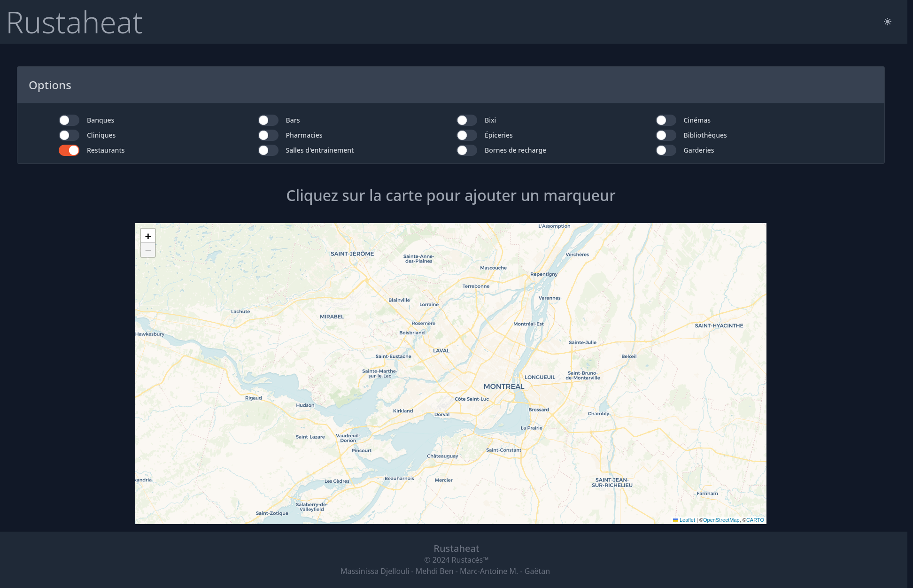
Task: Open the OpenStreetMap attribution link
Action: point(721,520)
